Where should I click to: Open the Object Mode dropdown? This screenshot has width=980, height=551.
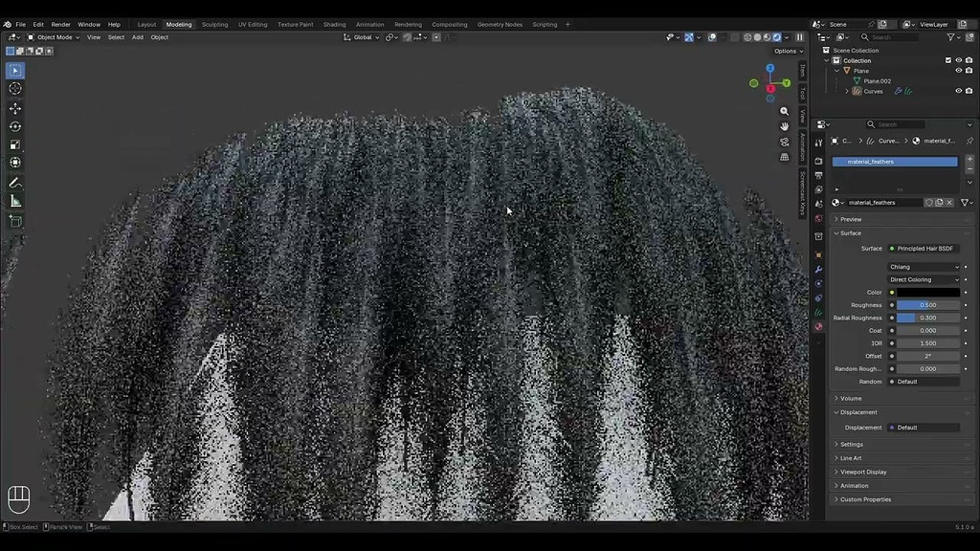point(54,37)
